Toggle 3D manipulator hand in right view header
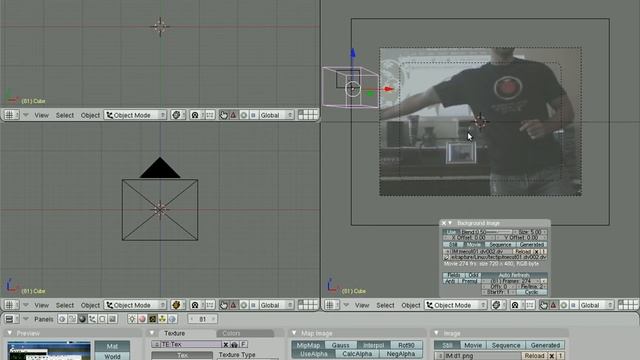This screenshot has height=360, width=640. (x=544, y=305)
